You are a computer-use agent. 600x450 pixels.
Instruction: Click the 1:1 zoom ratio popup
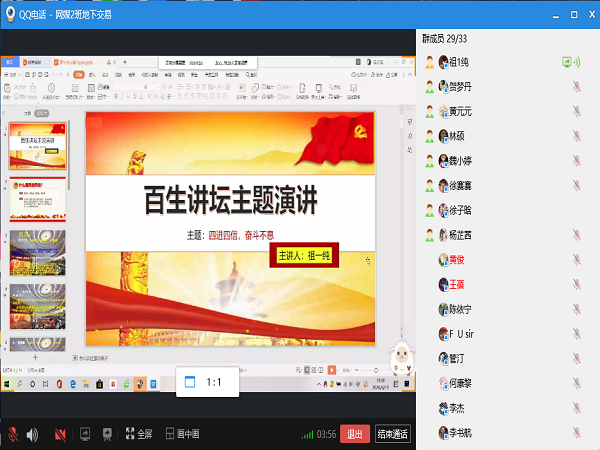(206, 382)
